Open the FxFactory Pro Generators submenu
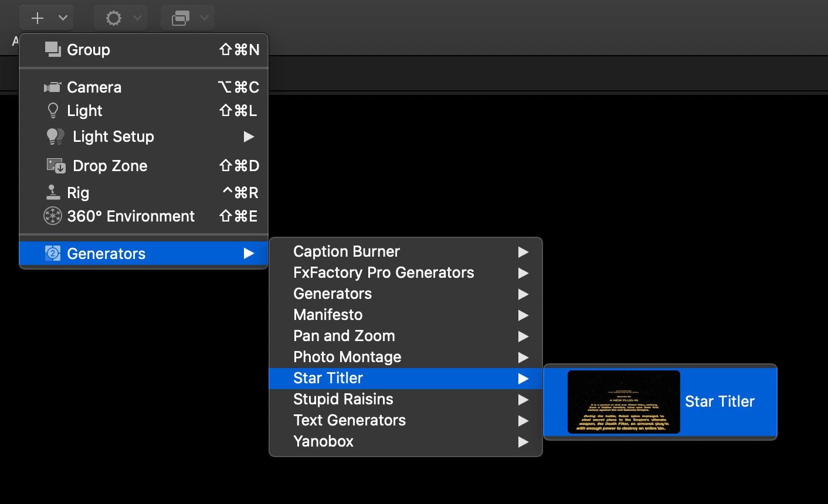This screenshot has width=828, height=504. point(406,273)
